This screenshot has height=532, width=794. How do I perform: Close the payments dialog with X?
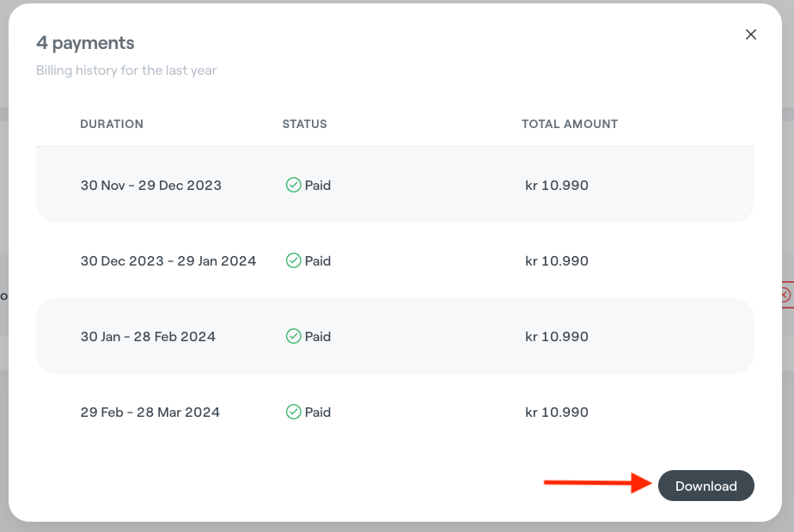751,34
